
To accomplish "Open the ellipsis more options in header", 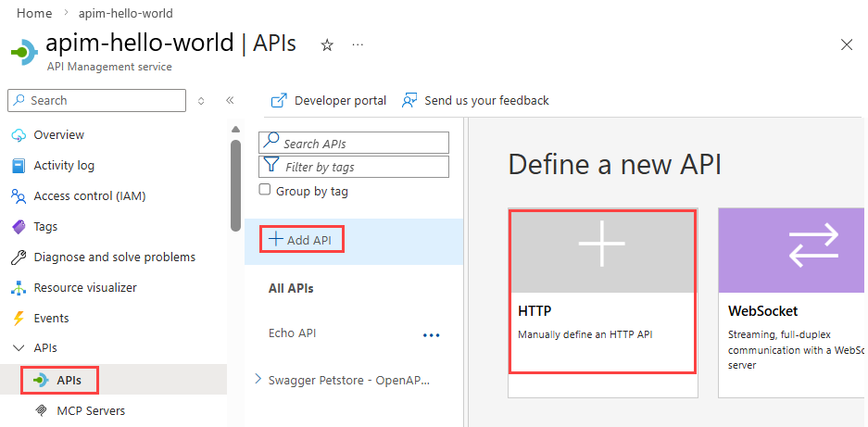I will point(358,44).
